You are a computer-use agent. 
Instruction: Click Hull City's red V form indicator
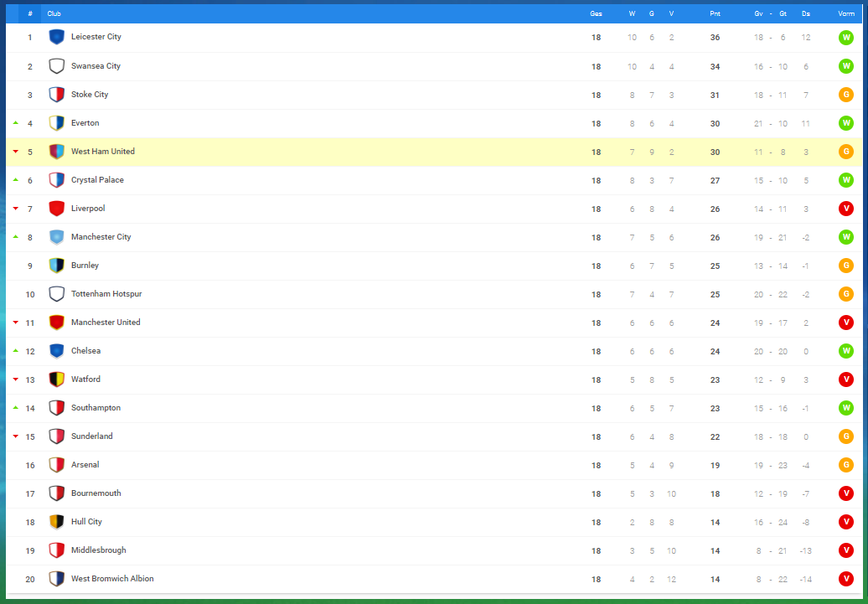coord(846,522)
